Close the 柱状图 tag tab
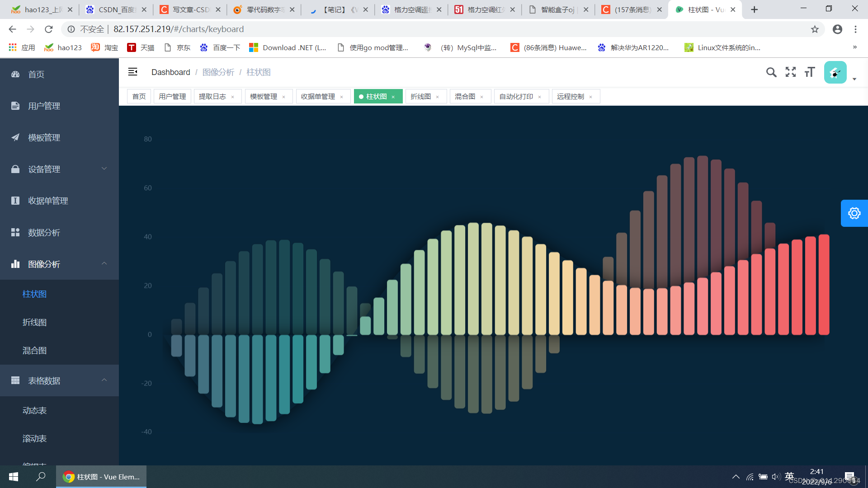 (x=393, y=97)
